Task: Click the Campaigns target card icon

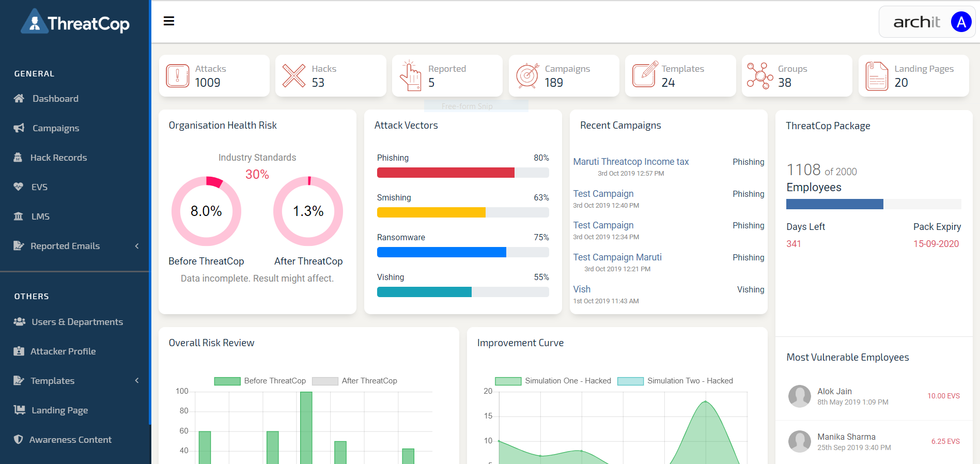Action: pos(527,76)
